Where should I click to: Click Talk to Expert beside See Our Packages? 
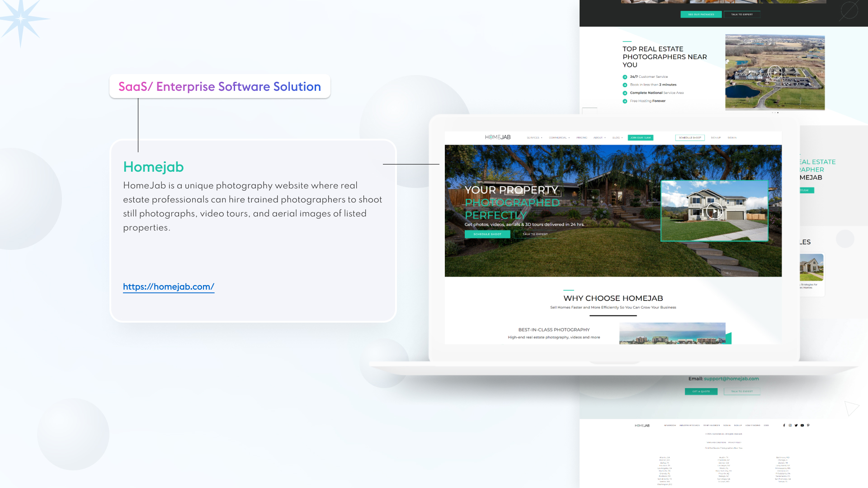[x=742, y=14]
